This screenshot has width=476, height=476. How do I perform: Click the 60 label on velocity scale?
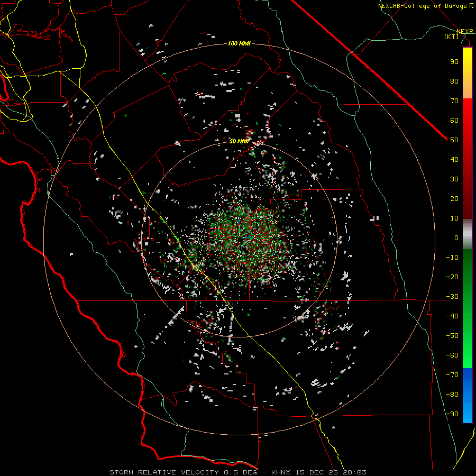tap(454, 121)
